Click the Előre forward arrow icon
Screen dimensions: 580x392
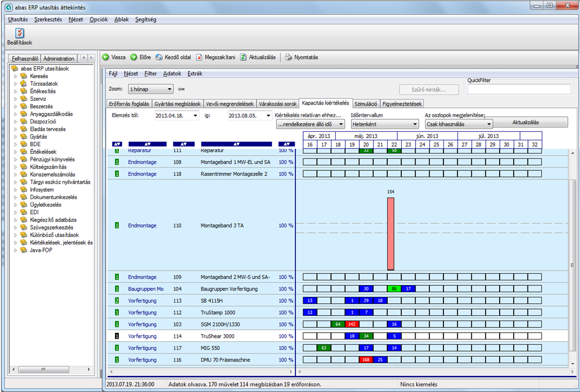(133, 57)
